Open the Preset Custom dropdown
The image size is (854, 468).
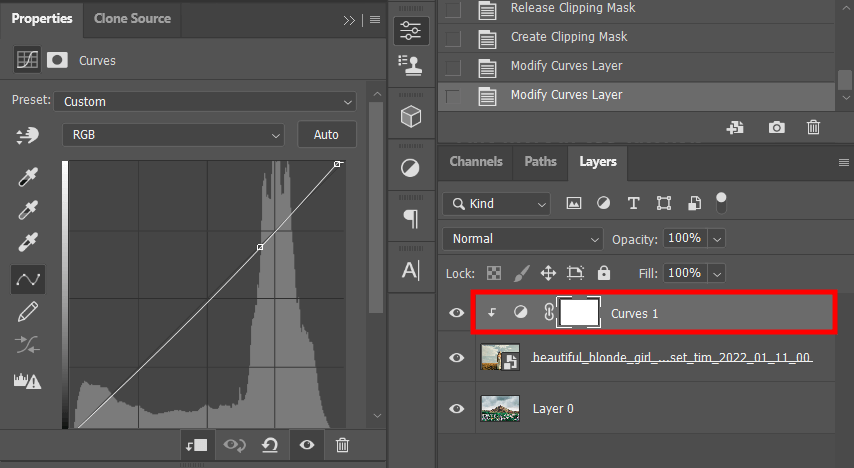[x=205, y=102]
